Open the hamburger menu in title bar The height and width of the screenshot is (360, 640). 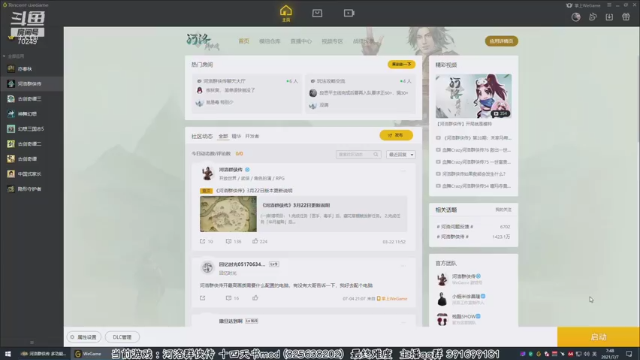click(609, 5)
